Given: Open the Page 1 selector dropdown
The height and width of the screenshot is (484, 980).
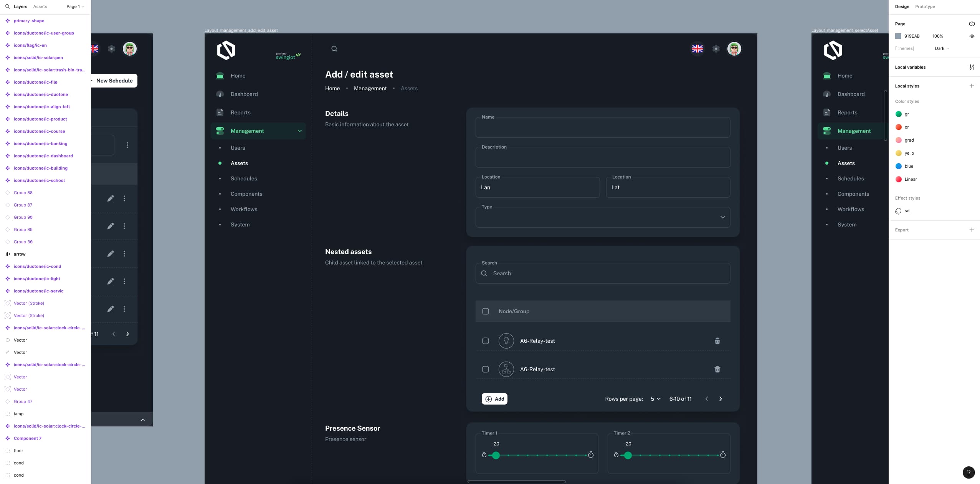Looking at the screenshot, I should click(75, 7).
